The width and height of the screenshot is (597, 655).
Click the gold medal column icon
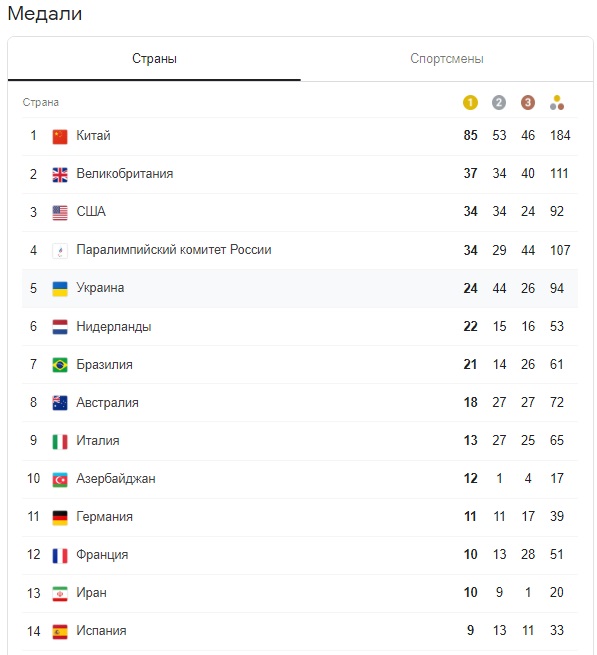tap(470, 102)
